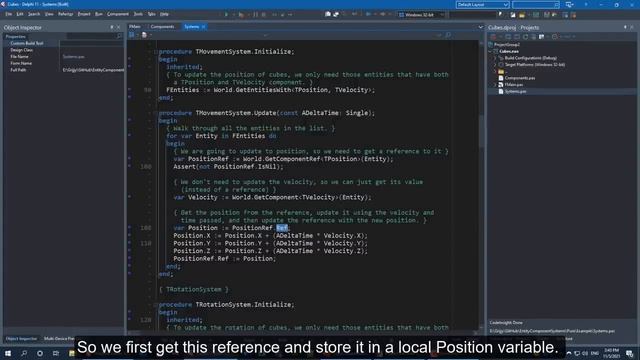The image size is (640, 360).
Task: Click the PositionRef.Ref := Position line
Action: click(224, 259)
